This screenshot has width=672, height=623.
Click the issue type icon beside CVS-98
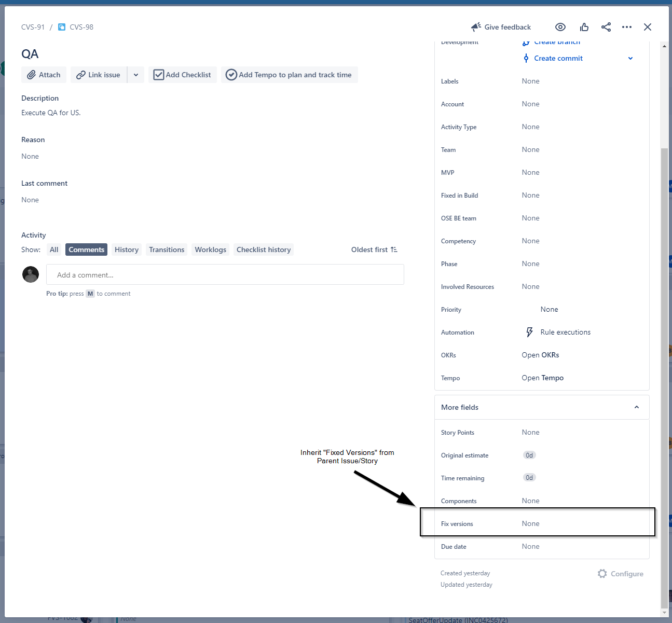click(x=62, y=27)
